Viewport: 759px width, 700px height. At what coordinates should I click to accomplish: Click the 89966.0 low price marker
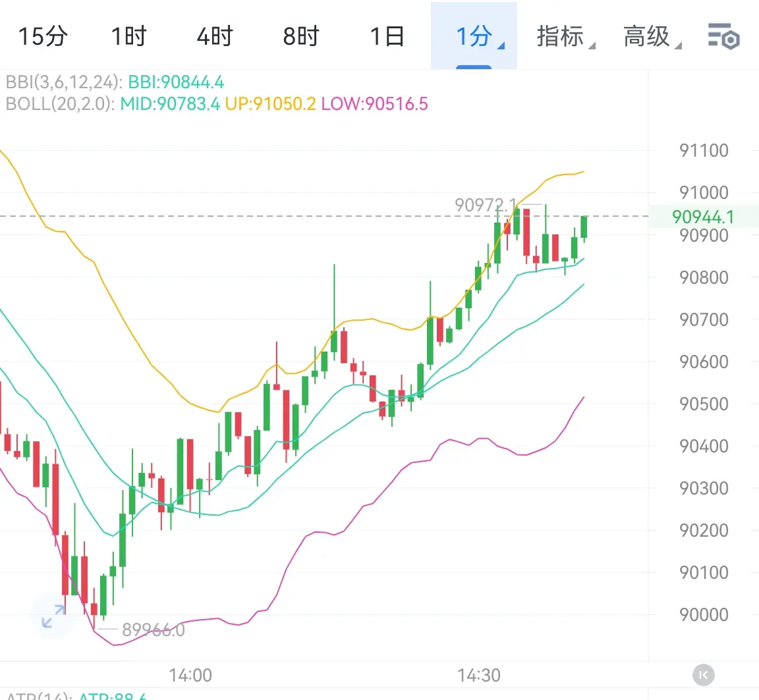coord(154,630)
